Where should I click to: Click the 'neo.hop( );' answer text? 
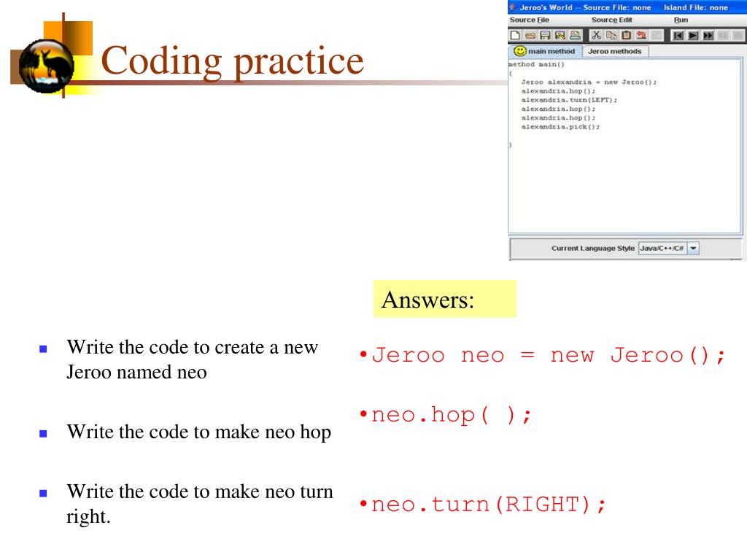(451, 415)
